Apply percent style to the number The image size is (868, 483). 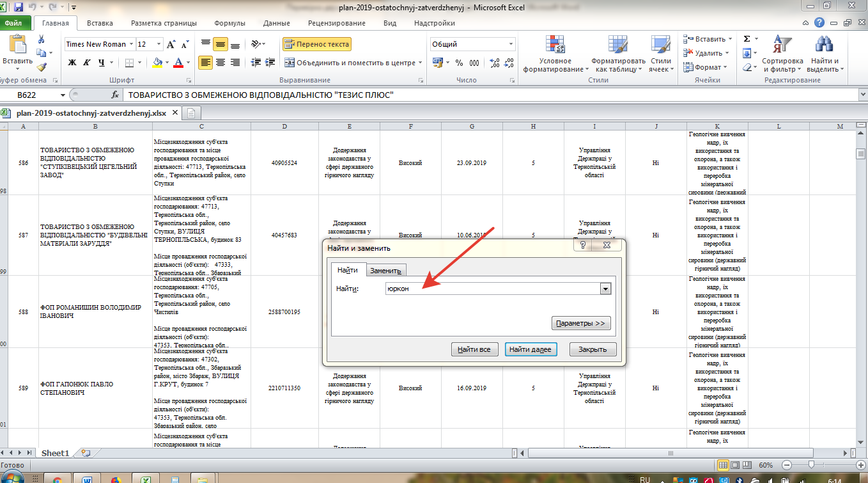459,63
